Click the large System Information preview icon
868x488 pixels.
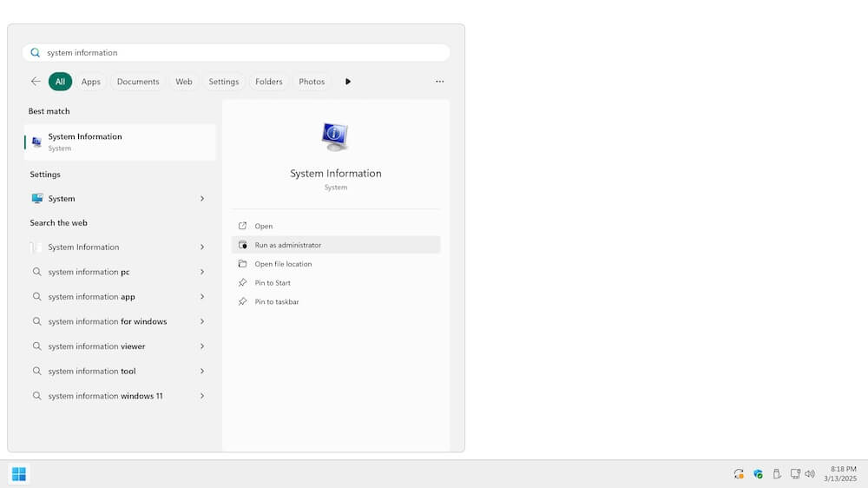[x=335, y=137]
